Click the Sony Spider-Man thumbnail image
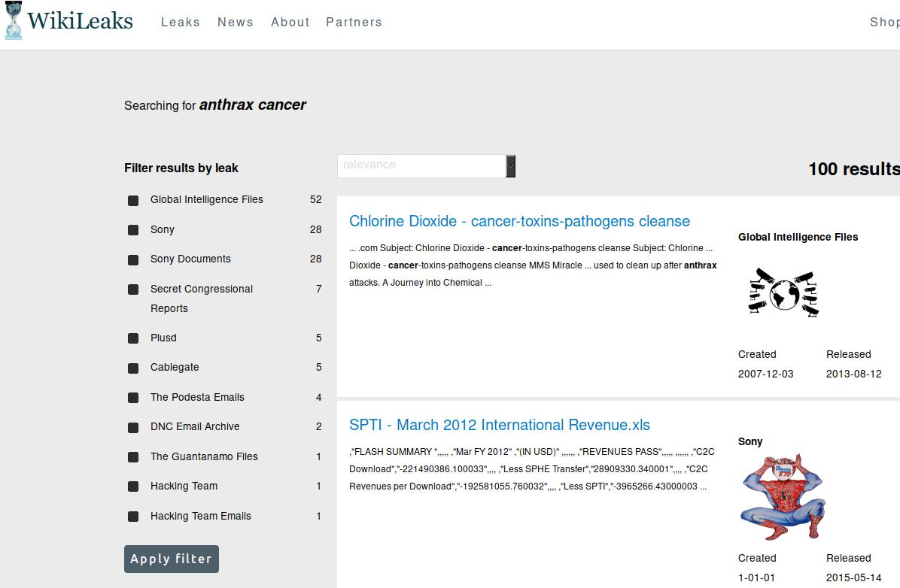 [783, 497]
